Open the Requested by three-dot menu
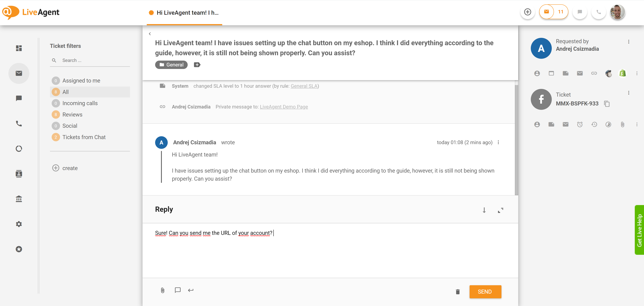644x306 pixels. [x=629, y=42]
